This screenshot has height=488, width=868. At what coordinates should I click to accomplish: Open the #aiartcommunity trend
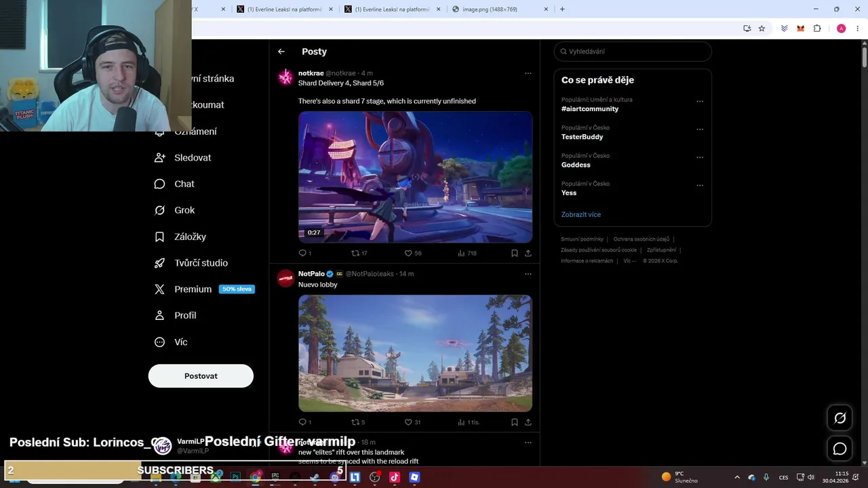[589, 108]
